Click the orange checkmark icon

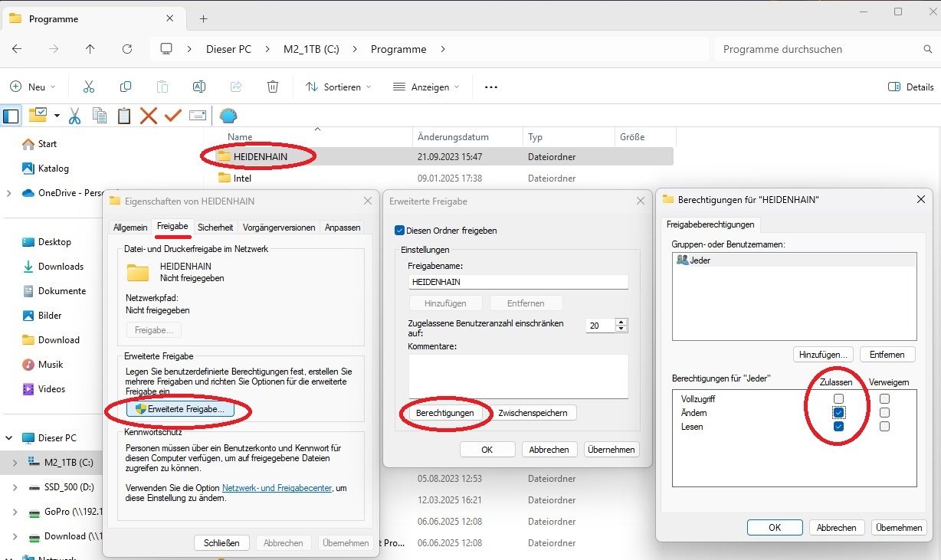(173, 115)
